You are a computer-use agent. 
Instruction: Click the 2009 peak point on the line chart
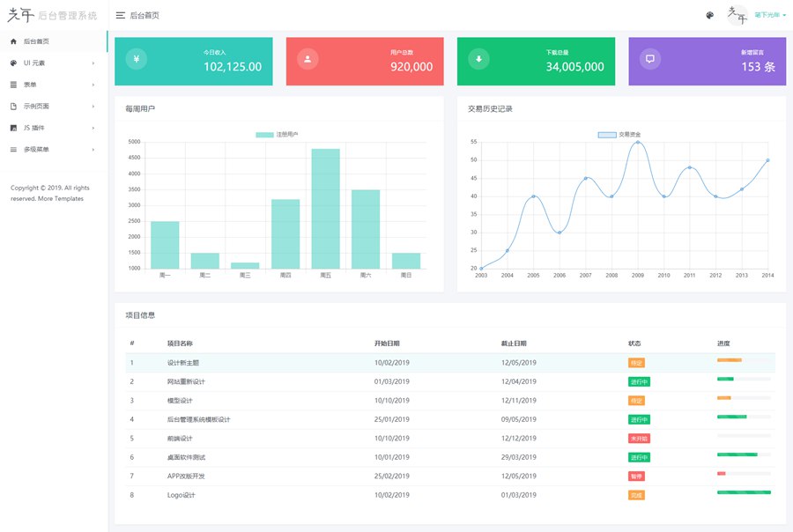pos(638,142)
